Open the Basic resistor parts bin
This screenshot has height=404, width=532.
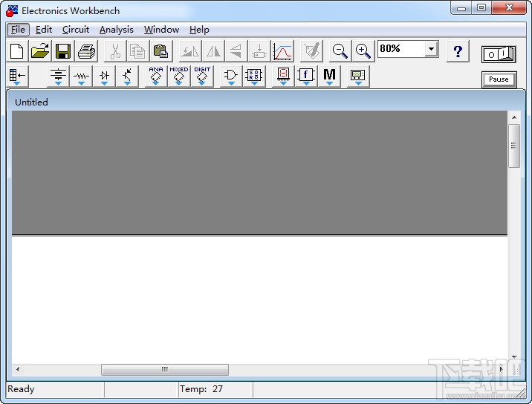tap(82, 76)
